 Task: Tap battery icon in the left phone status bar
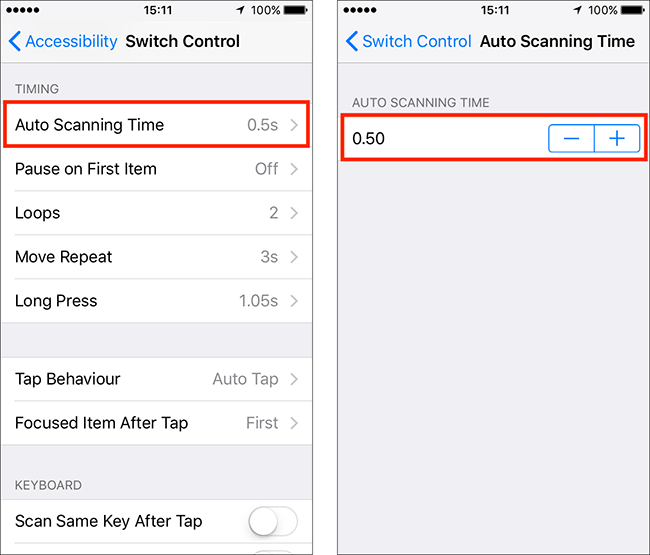(296, 10)
